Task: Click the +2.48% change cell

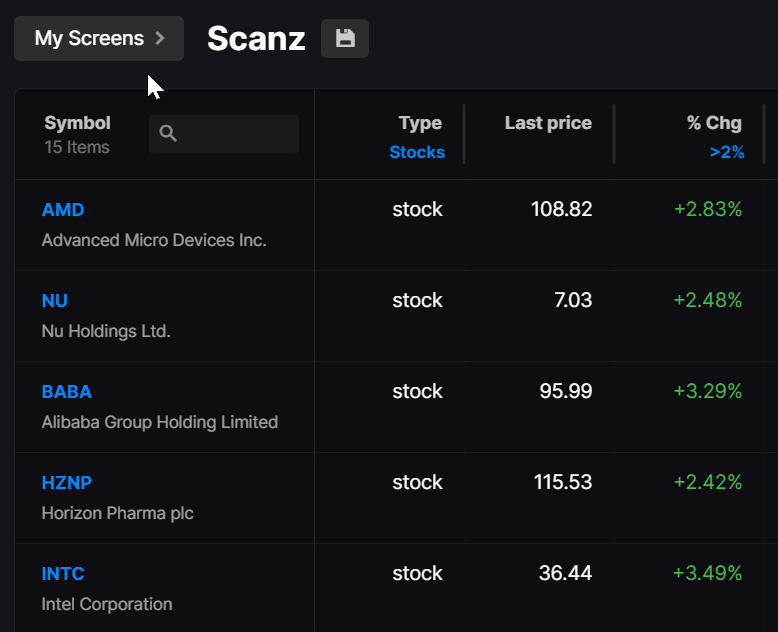Action: point(708,300)
